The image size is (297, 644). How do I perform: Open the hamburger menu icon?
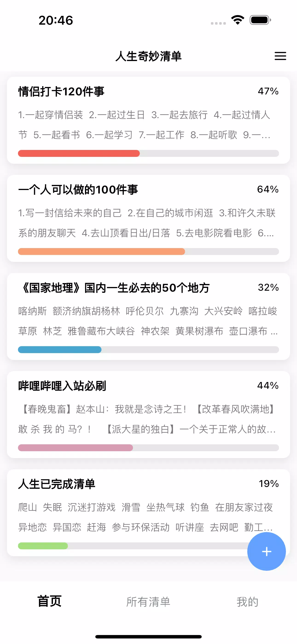280,56
